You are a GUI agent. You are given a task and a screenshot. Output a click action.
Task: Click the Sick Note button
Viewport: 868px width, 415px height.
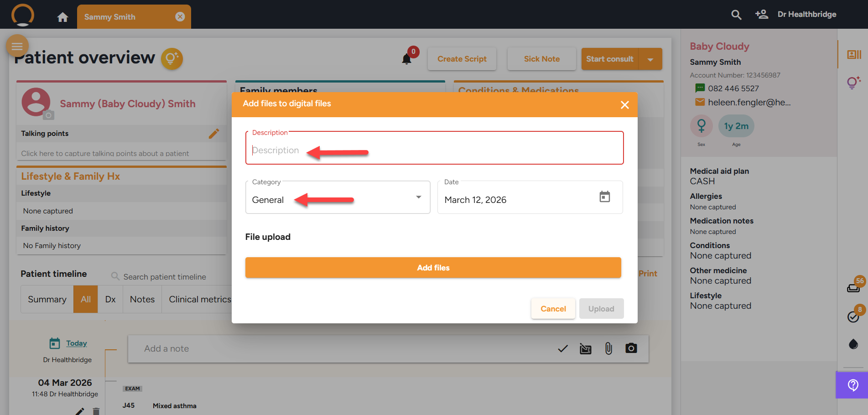542,59
